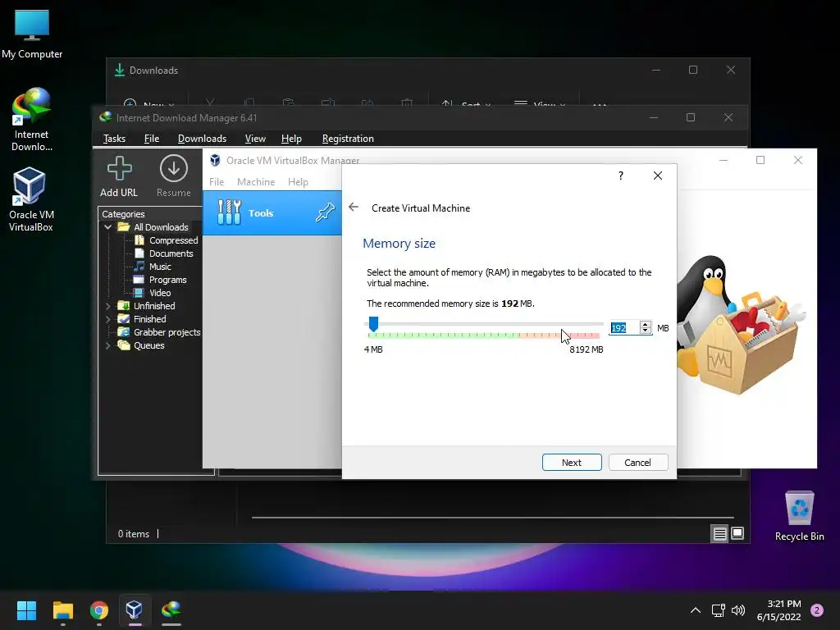Open File menu in Internet Download Manager
Screen dimensions: 840x630
(x=152, y=138)
